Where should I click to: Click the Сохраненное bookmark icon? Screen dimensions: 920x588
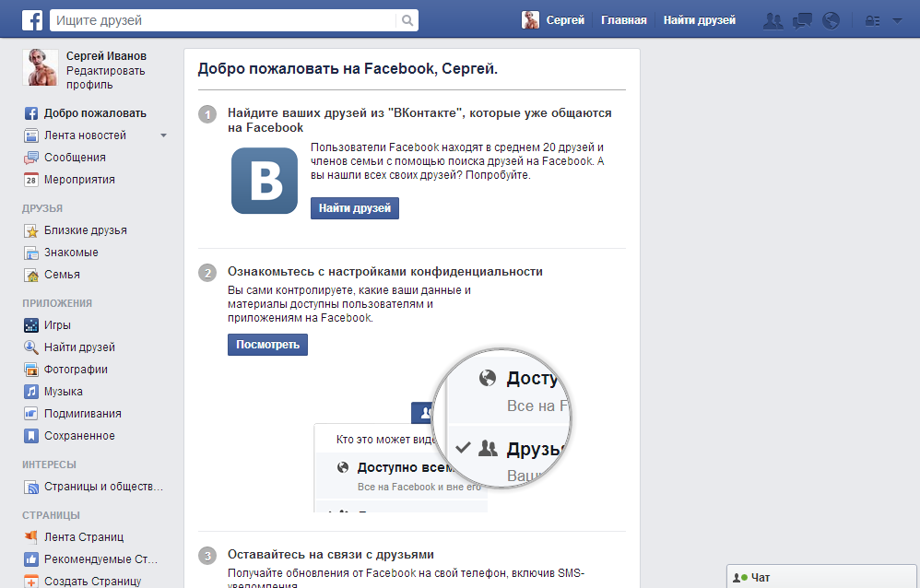(31, 436)
